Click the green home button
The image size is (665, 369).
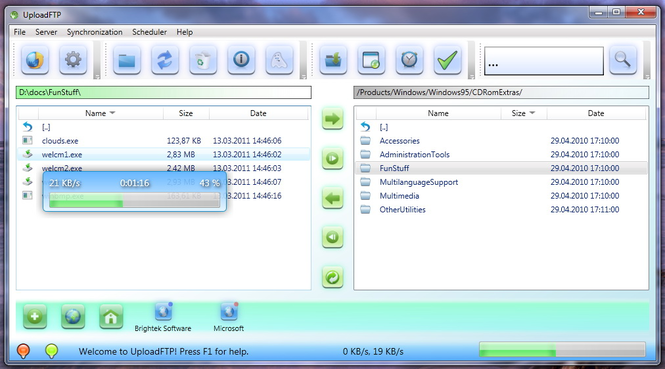pos(111,316)
